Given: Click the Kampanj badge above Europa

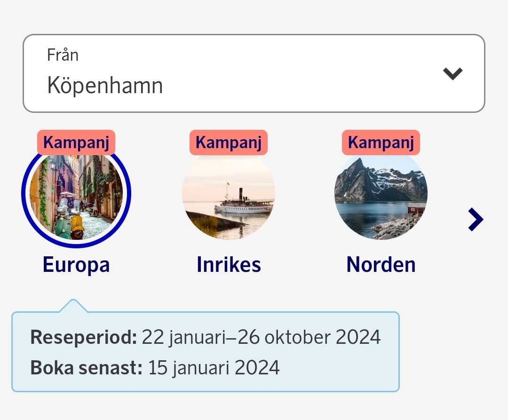Looking at the screenshot, I should (x=76, y=142).
